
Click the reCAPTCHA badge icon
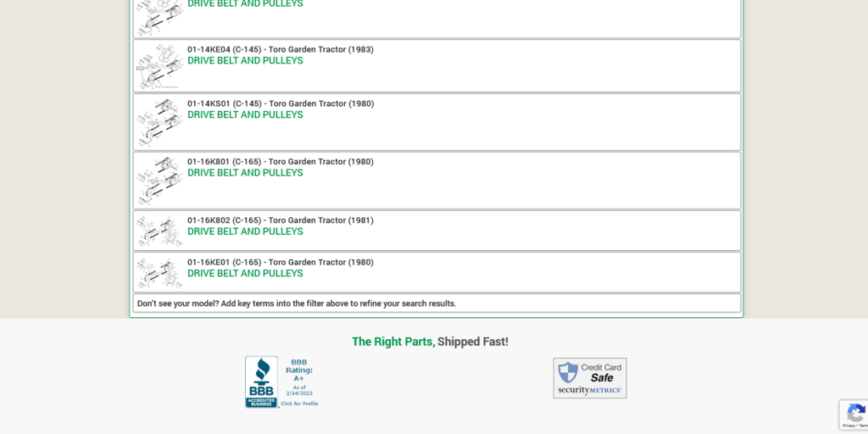coord(856,413)
